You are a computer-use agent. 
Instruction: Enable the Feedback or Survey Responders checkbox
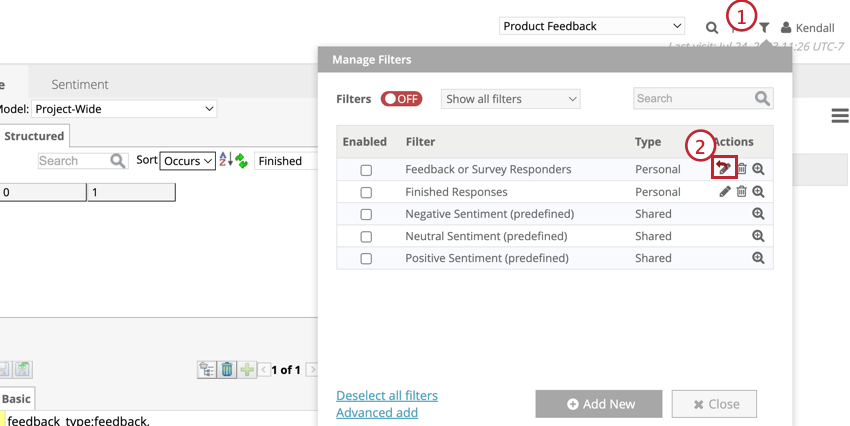366,170
